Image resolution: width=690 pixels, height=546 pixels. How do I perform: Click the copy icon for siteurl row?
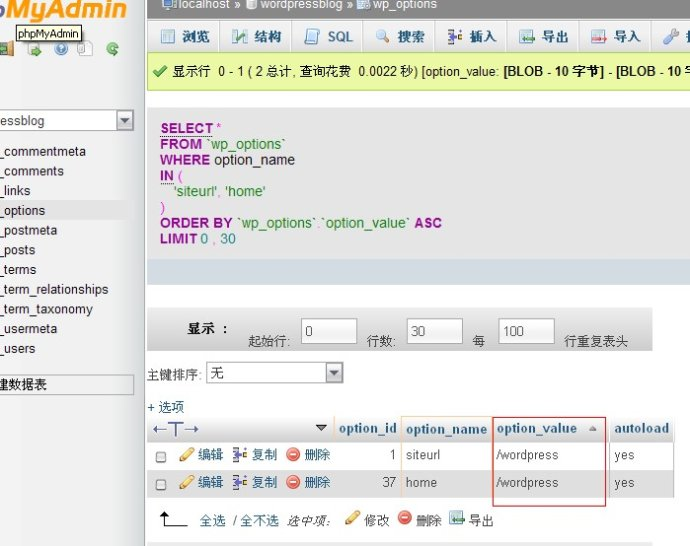[240, 454]
